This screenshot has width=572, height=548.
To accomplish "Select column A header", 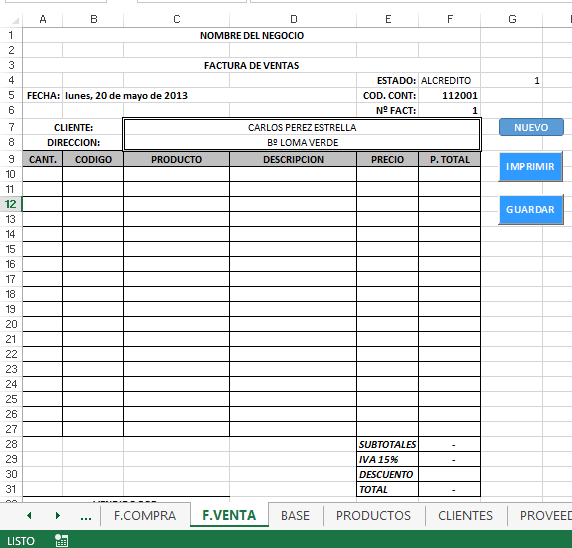I will pos(43,19).
